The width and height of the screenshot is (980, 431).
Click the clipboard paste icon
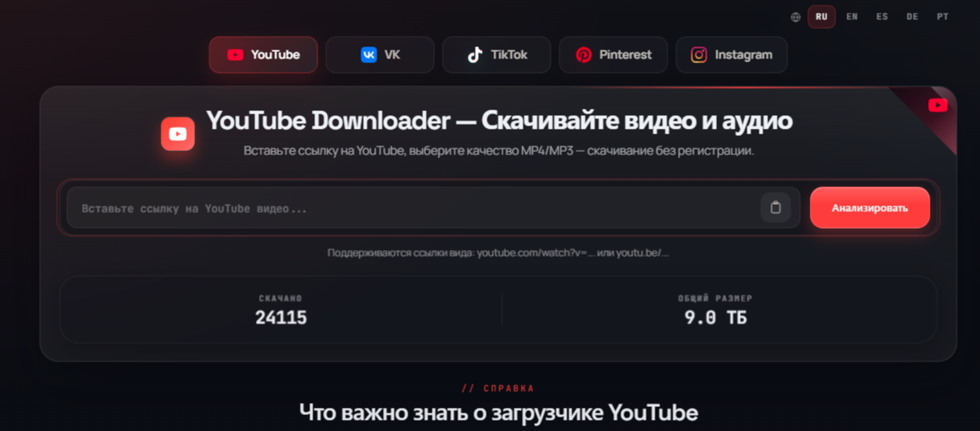tap(775, 208)
